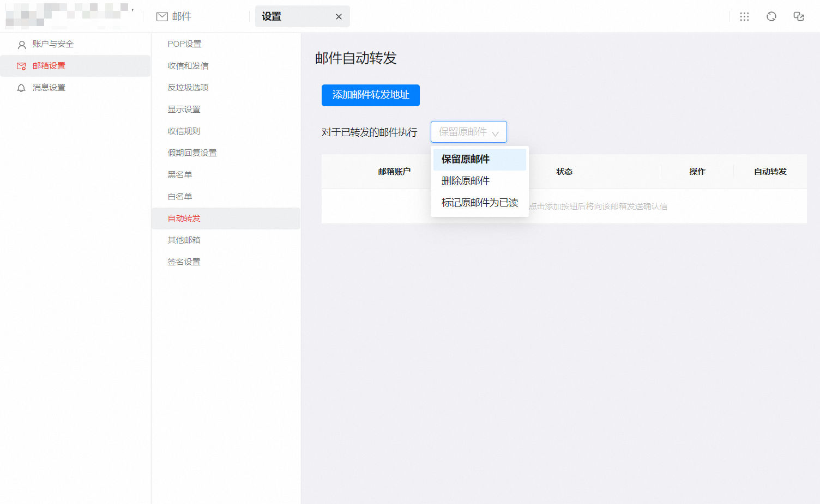The height and width of the screenshot is (504, 820).
Task: Open 收信和发信 settings
Action: [x=226, y=66]
